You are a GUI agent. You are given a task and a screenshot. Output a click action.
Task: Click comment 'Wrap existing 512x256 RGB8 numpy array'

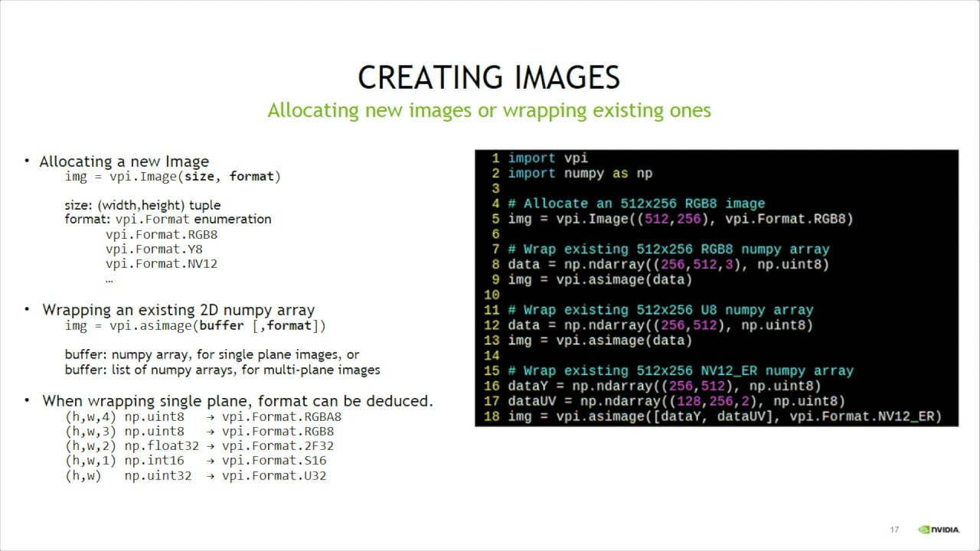tap(668, 249)
